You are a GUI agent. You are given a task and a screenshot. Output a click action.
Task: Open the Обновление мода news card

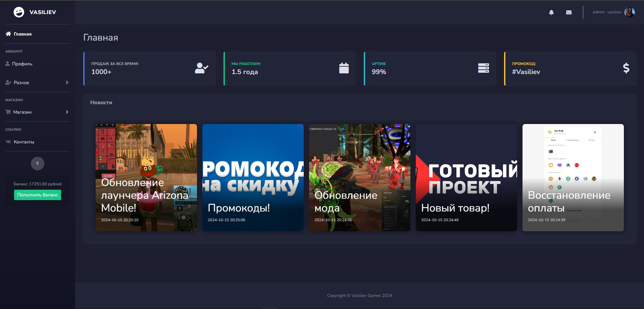[x=360, y=178]
